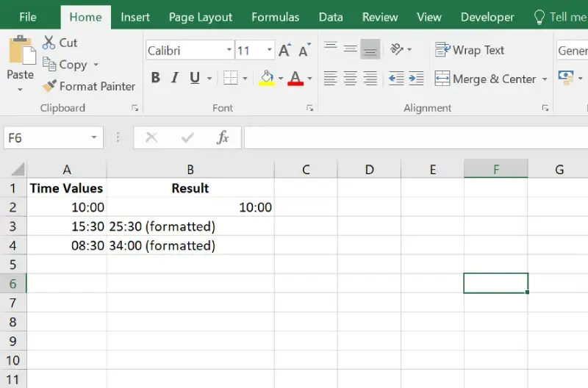Image resolution: width=588 pixels, height=388 pixels.
Task: Switch to the Review tab
Action: click(x=380, y=17)
